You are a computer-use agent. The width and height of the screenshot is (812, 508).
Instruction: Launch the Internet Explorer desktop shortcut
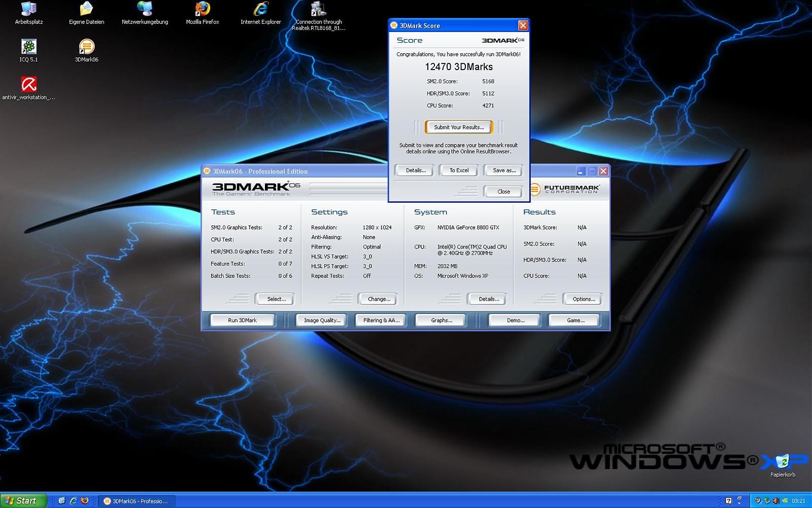(260, 13)
